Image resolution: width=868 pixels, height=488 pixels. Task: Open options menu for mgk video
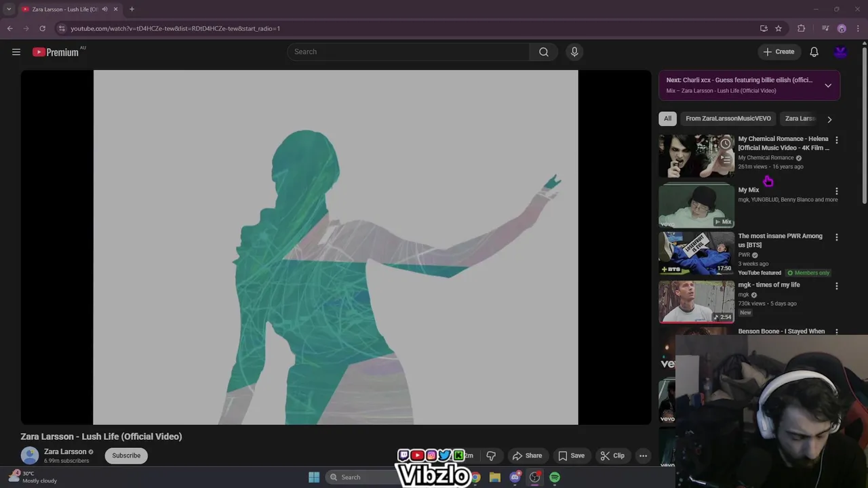pos(836,286)
